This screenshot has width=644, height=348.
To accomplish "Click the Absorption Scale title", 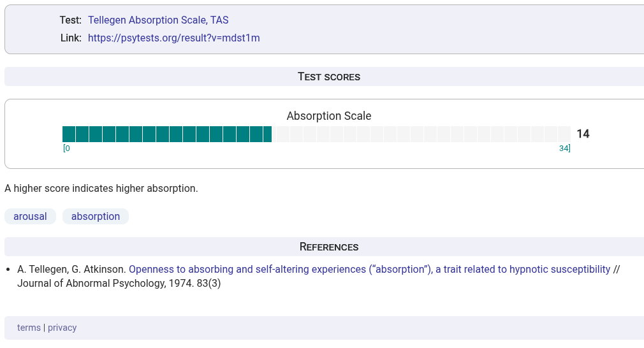I will tap(329, 116).
